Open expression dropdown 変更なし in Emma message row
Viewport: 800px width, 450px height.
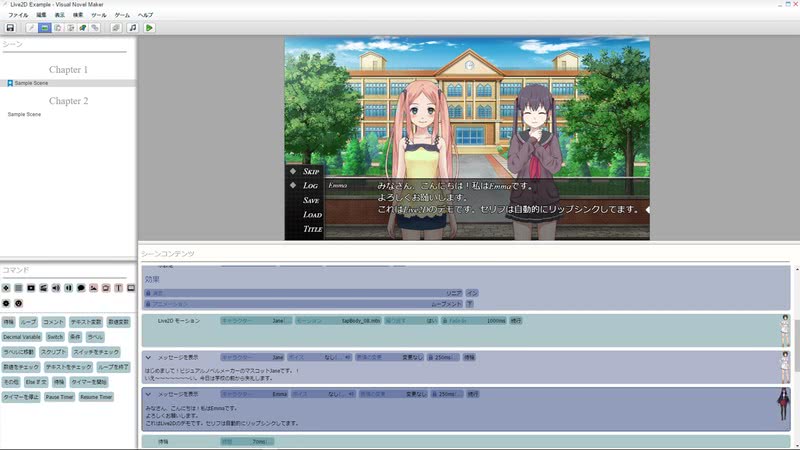coord(393,394)
